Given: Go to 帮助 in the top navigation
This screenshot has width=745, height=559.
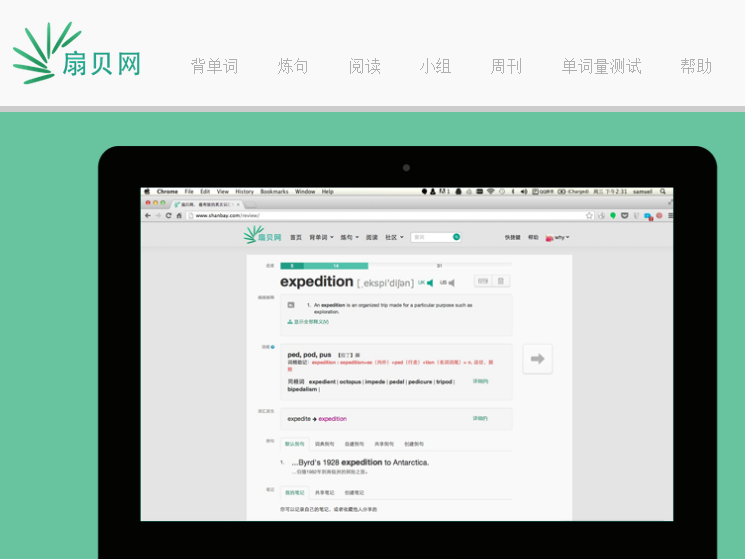Looking at the screenshot, I should (696, 67).
